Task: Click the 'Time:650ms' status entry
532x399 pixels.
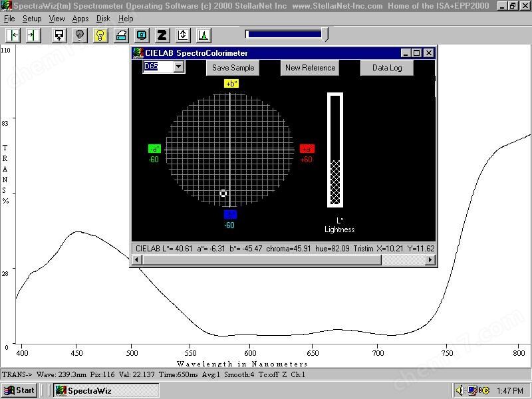Action: [x=178, y=374]
